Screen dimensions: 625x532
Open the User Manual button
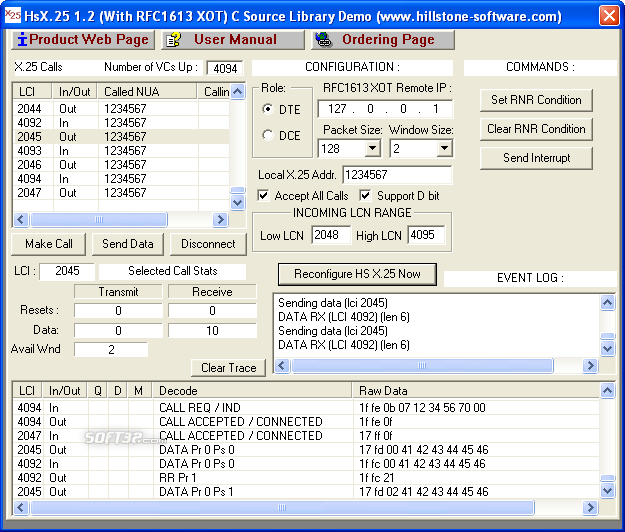[233, 40]
